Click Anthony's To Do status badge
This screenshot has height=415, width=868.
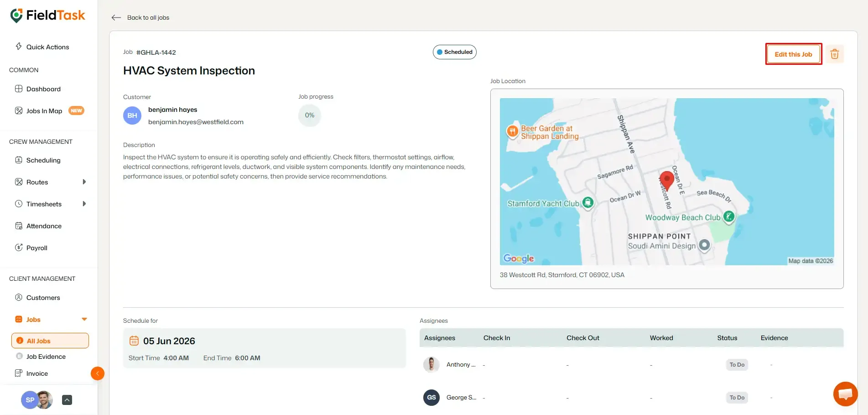coord(737,364)
